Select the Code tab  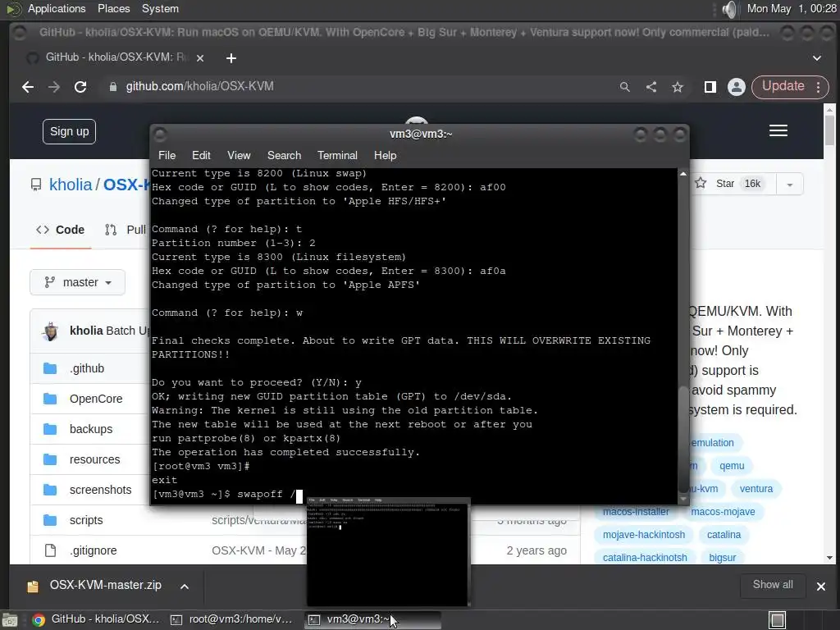[60, 230]
